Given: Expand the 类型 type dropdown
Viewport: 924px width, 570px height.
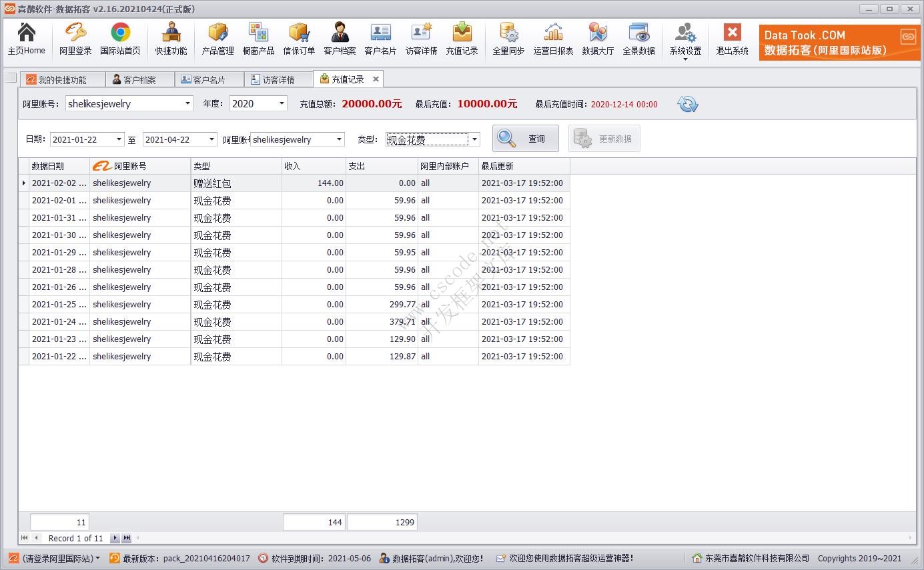Looking at the screenshot, I should tap(474, 139).
